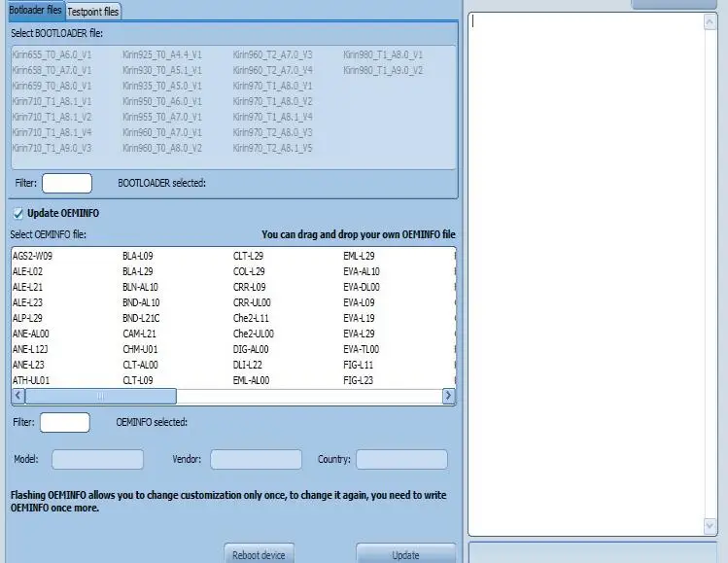This screenshot has width=728, height=563.
Task: Select CAM-L21 in the OEMINFO list
Action: coord(139,334)
